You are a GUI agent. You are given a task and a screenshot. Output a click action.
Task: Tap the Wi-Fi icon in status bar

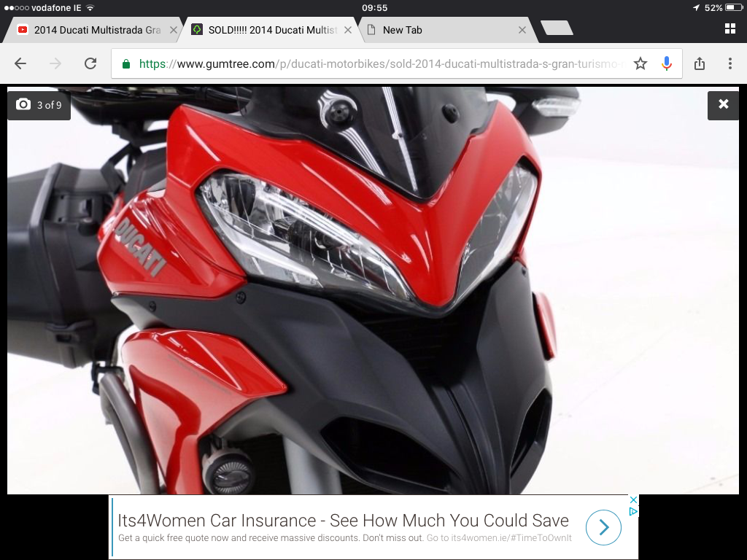coord(90,7)
